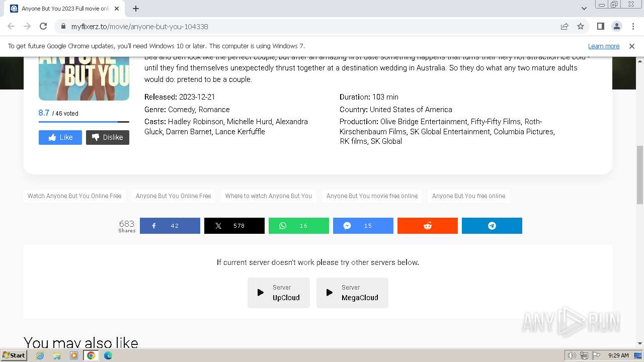The width and height of the screenshot is (644, 362).
Task: Click the 8.7 rating score bar
Action: point(84,122)
